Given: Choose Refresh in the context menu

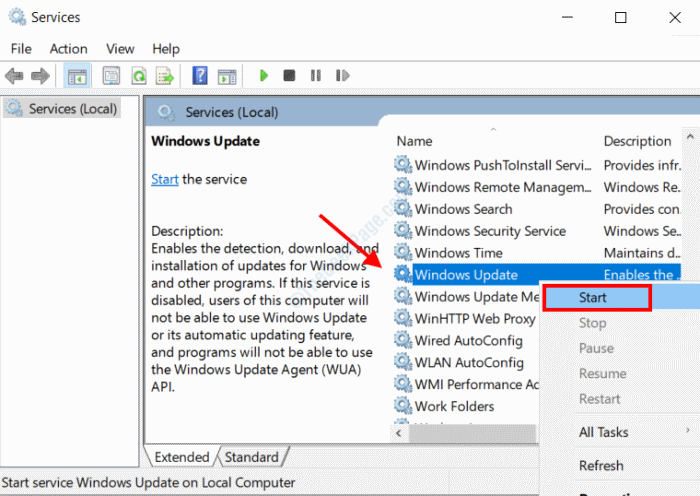Looking at the screenshot, I should [x=601, y=466].
